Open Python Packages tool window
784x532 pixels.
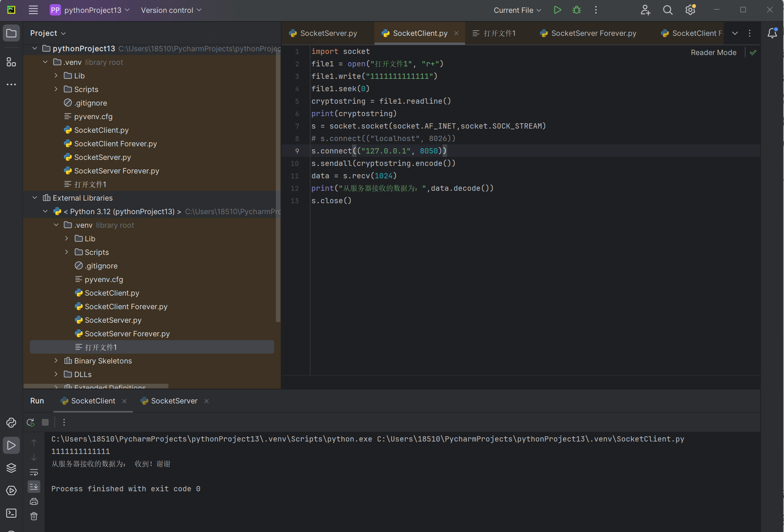[x=11, y=468]
